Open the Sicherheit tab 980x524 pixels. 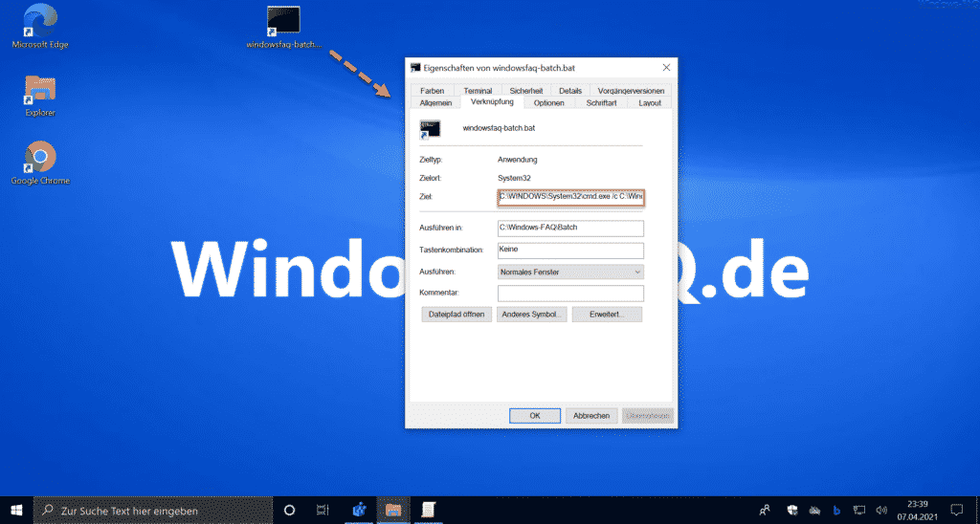(525, 91)
